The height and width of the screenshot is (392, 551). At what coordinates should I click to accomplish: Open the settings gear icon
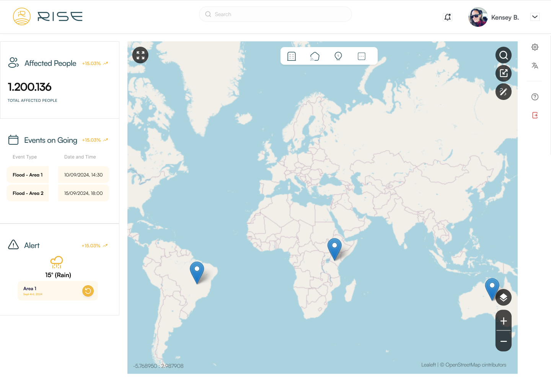(x=535, y=47)
